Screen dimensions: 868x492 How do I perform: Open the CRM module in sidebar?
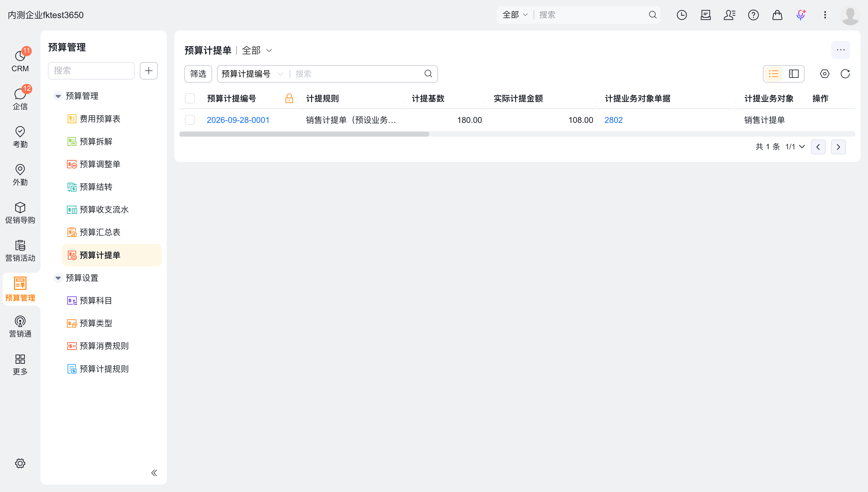[x=20, y=61]
